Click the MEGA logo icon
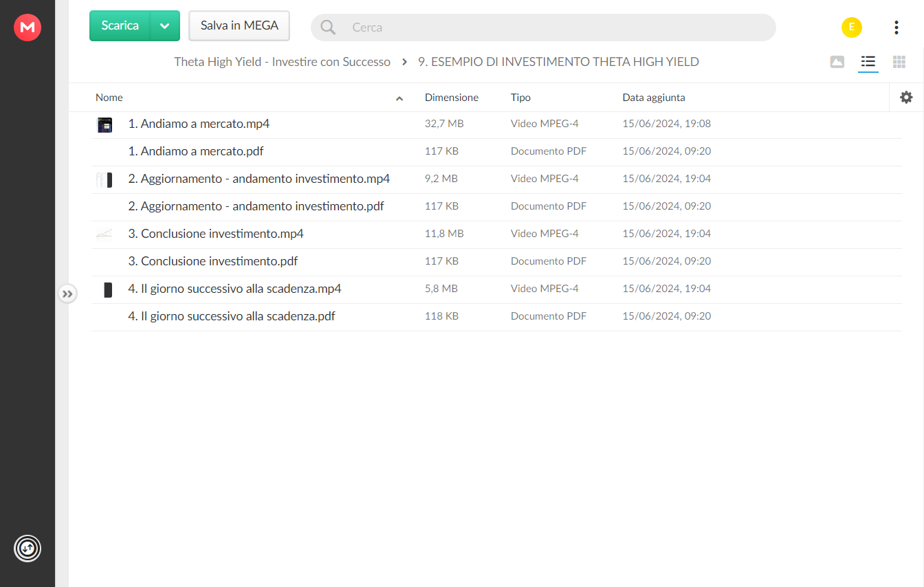The image size is (924, 587). [x=27, y=27]
